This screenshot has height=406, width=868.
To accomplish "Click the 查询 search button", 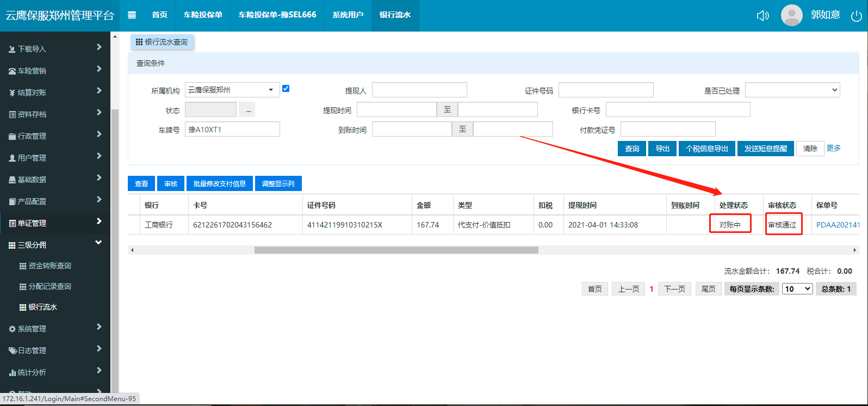I will [x=631, y=149].
